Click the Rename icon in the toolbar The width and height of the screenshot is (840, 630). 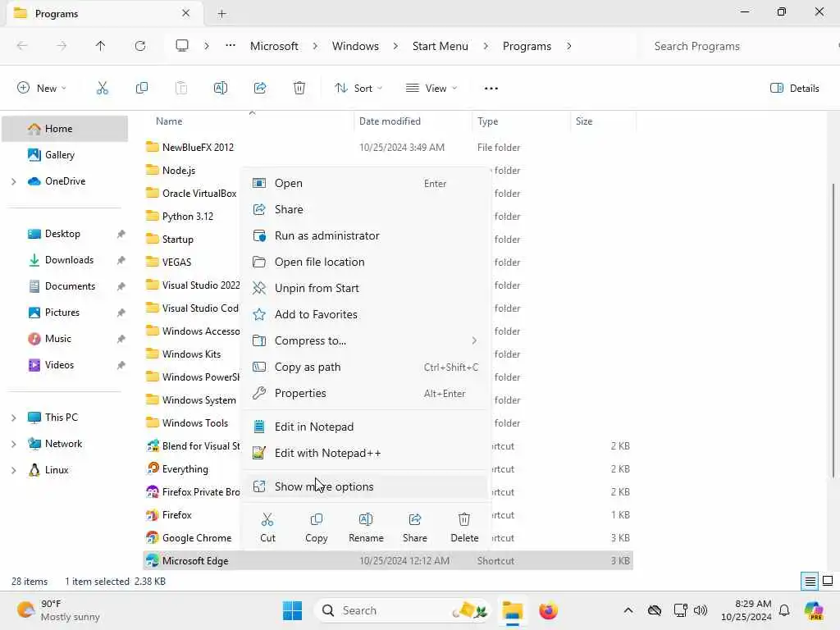tap(220, 89)
